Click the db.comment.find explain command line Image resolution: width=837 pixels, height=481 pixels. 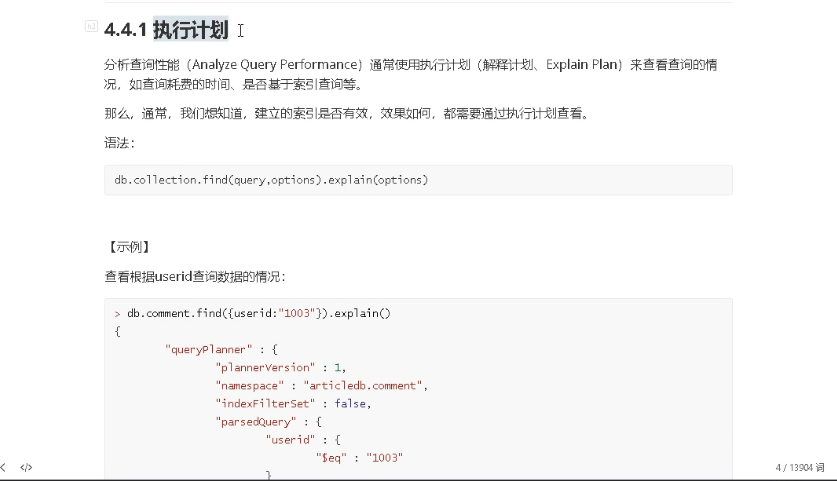pyautogui.click(x=252, y=313)
